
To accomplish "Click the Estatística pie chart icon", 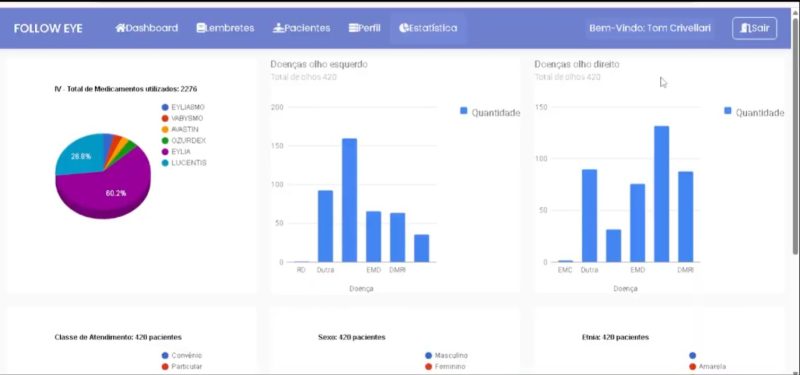I will (404, 28).
